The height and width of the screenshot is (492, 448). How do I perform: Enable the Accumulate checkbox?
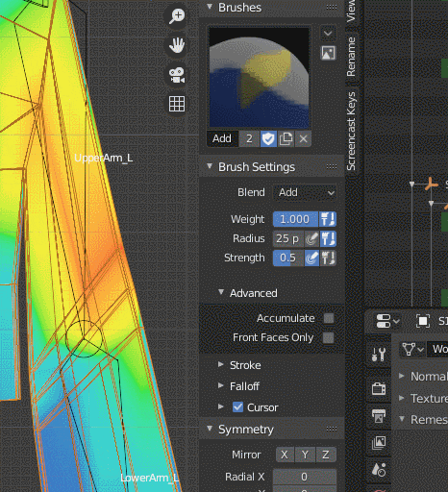[329, 318]
